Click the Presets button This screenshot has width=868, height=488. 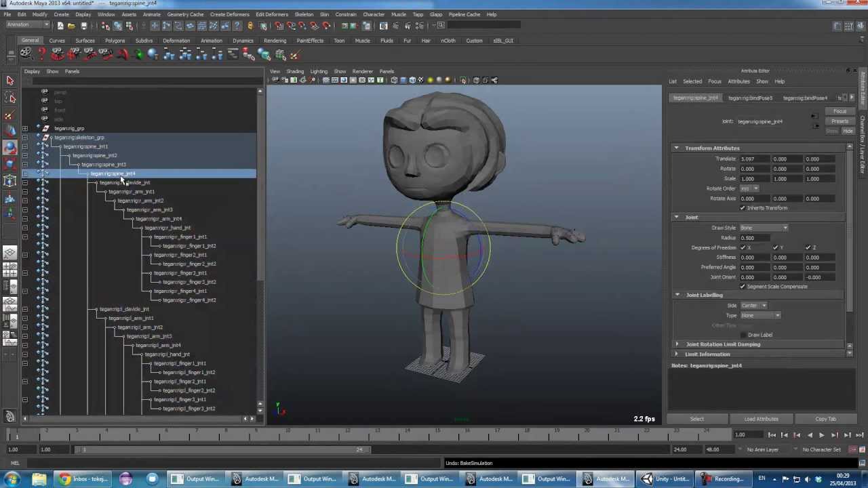(x=840, y=121)
